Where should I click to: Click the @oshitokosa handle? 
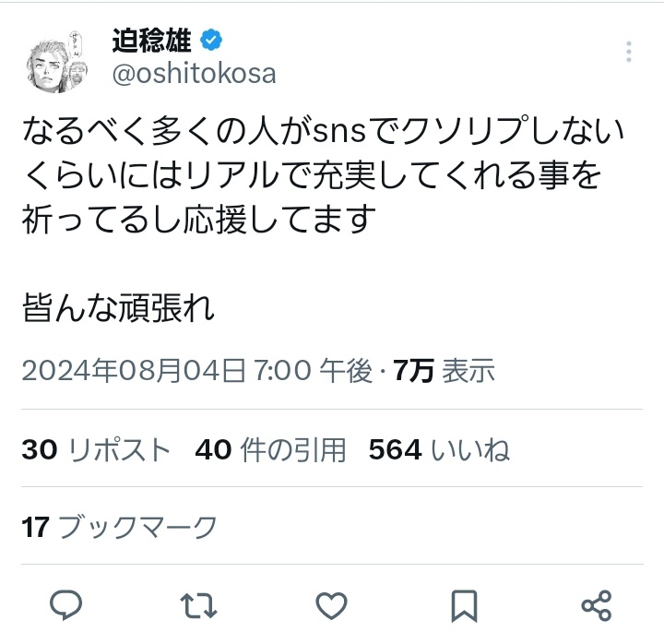(x=194, y=74)
